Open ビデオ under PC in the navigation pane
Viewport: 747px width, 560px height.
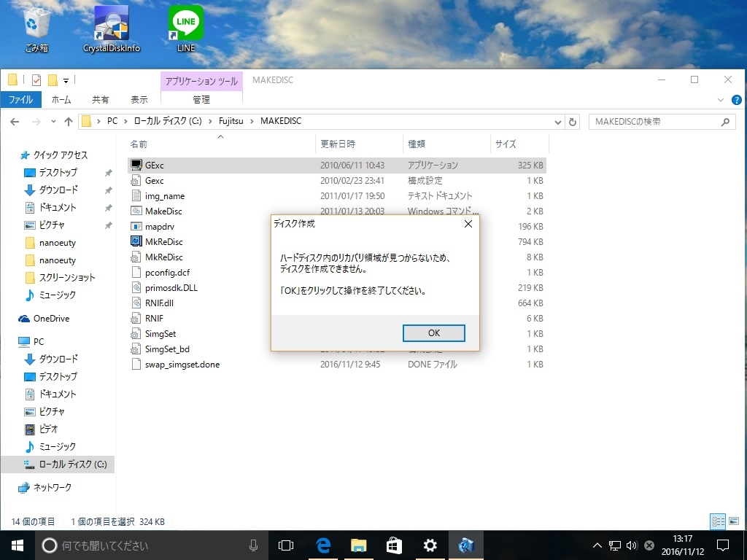pyautogui.click(x=41, y=429)
